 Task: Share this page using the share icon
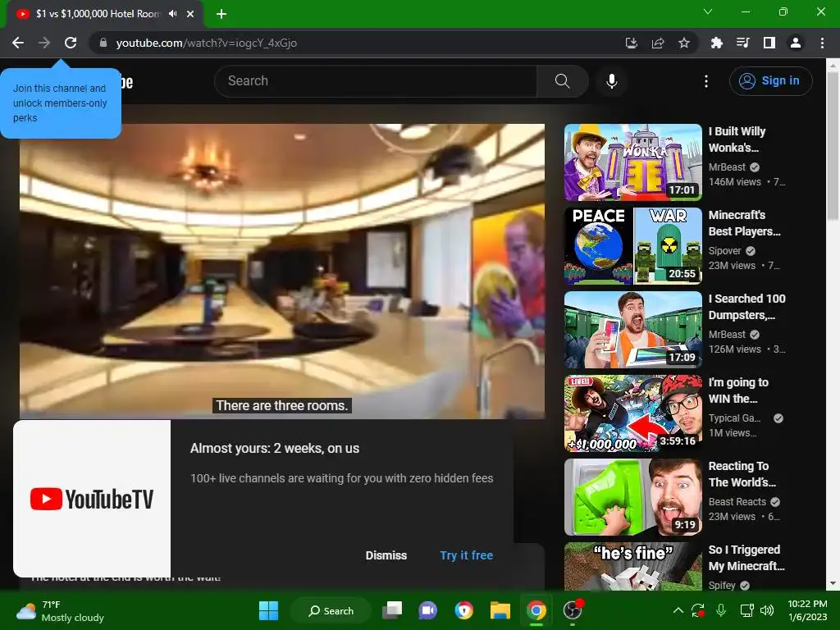(x=658, y=43)
